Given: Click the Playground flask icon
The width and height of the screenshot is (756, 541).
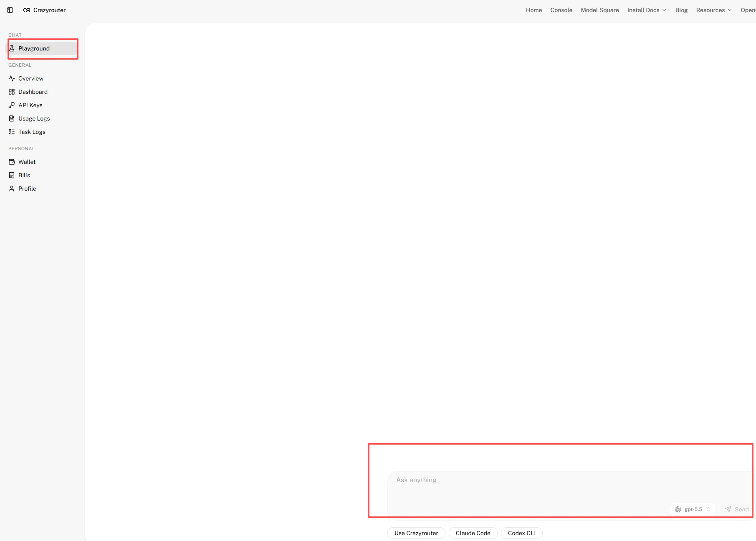Looking at the screenshot, I should click(12, 48).
